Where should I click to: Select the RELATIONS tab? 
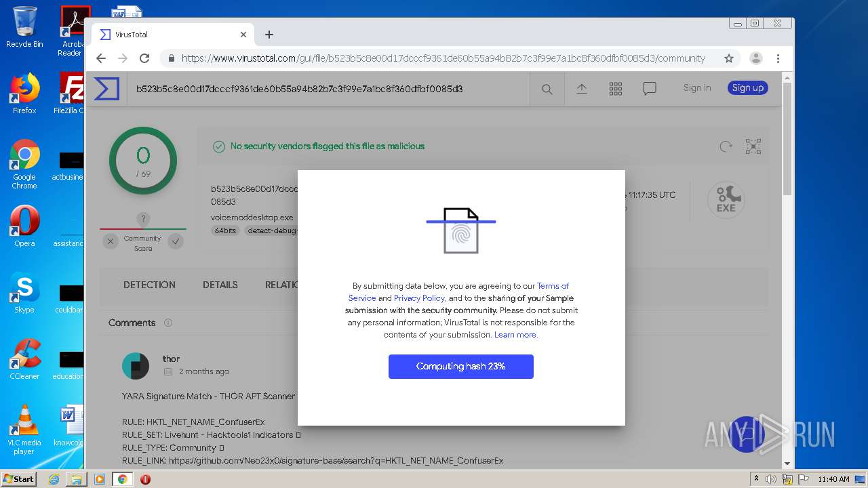[x=281, y=285]
